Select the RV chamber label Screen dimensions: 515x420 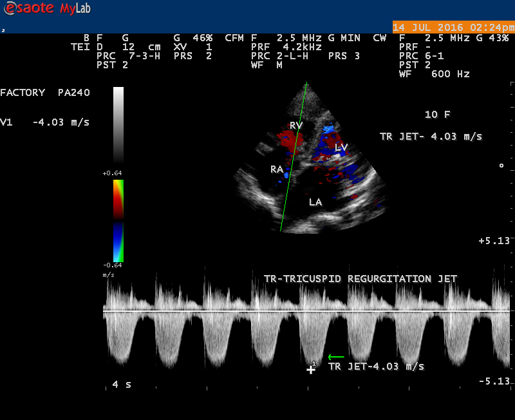pos(295,126)
